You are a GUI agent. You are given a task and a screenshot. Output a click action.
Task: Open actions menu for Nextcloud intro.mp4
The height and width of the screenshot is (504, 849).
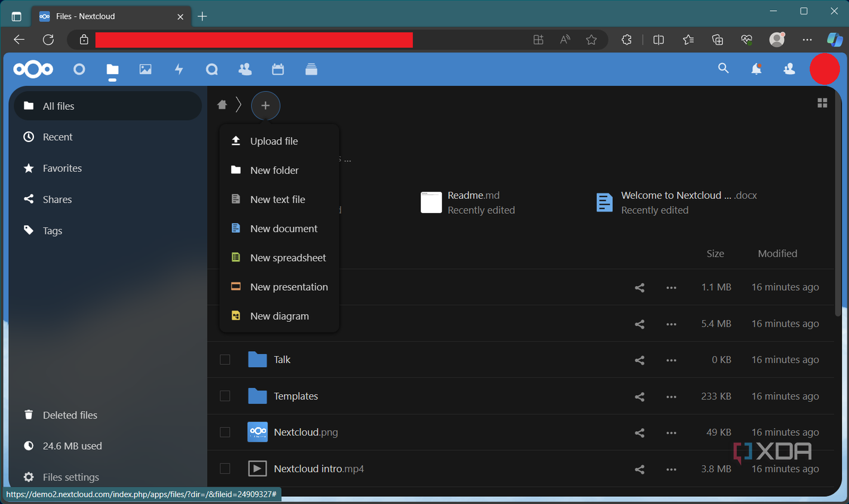point(671,469)
